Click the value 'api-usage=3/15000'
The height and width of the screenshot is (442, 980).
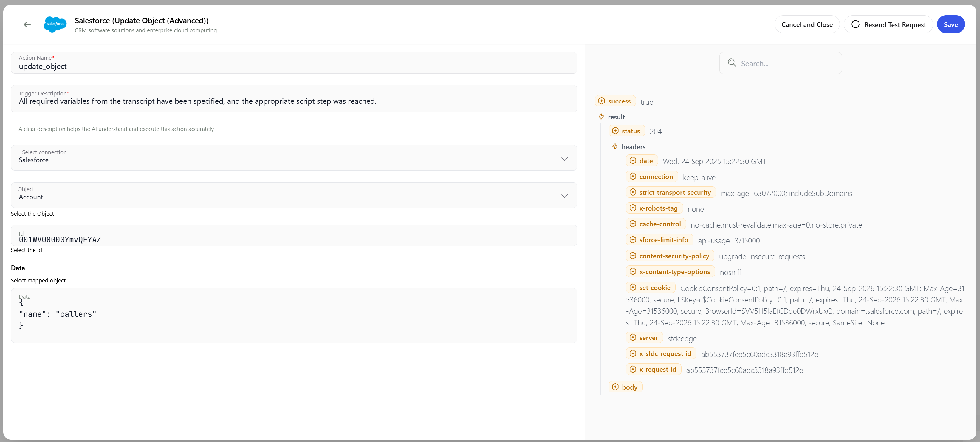click(x=729, y=241)
